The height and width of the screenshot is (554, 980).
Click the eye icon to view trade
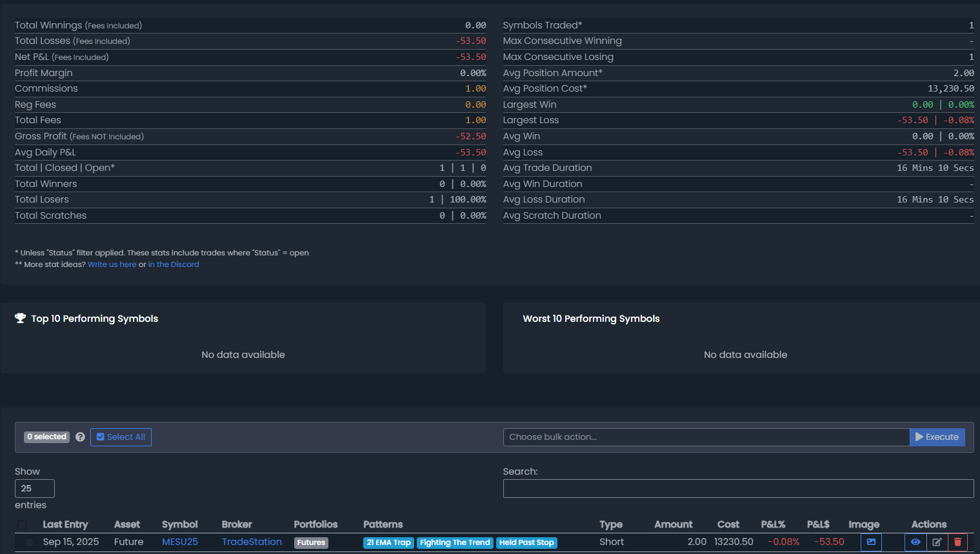[x=915, y=542]
